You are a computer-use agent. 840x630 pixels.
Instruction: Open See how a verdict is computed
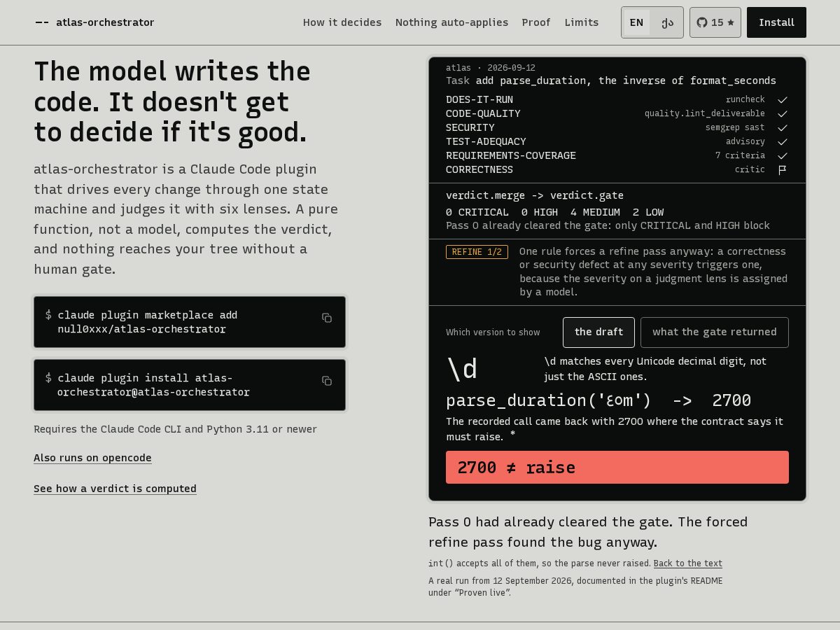pos(115,489)
